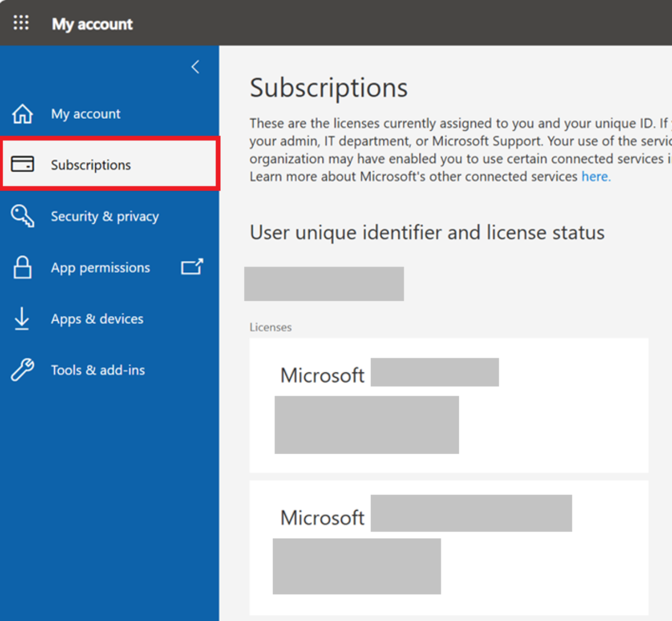Image resolution: width=672 pixels, height=621 pixels.
Task: Click the Subscriptions page heading
Action: pos(329,88)
